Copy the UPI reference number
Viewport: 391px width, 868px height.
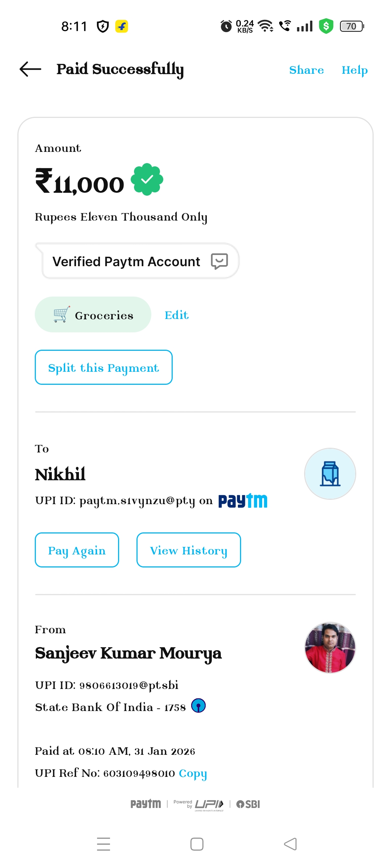193,773
